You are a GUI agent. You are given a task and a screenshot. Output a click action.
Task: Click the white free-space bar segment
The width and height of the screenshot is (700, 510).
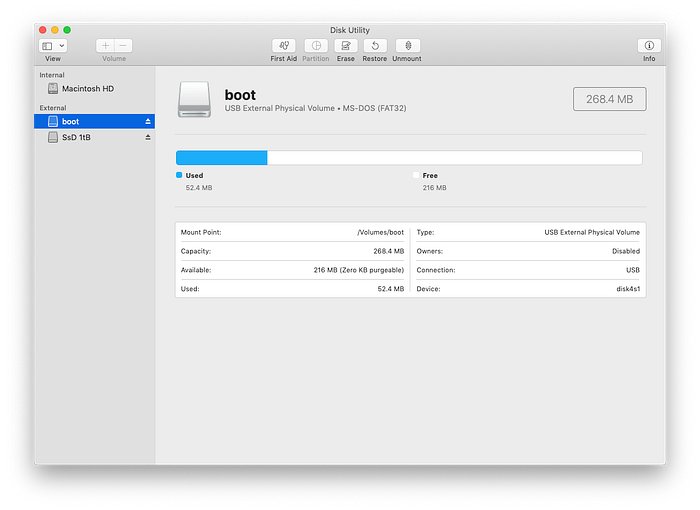454,158
